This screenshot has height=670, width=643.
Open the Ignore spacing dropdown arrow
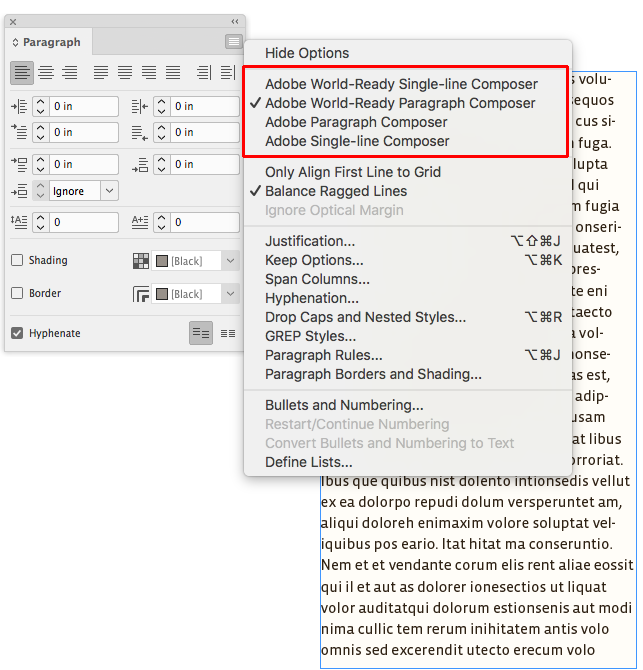click(109, 191)
